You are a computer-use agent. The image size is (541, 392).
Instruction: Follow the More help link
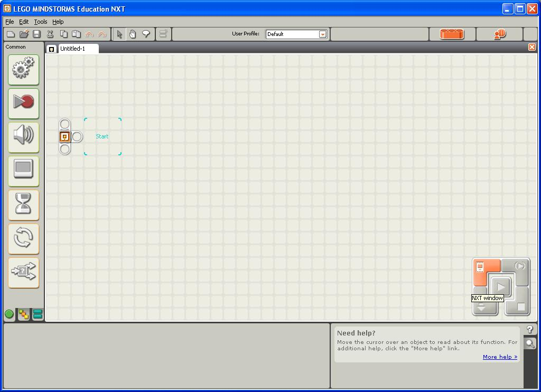(x=500, y=357)
